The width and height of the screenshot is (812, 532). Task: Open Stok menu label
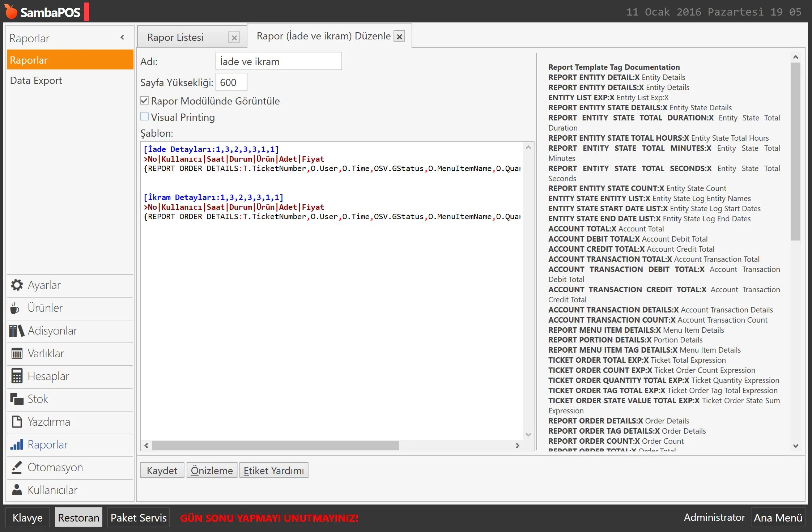38,399
